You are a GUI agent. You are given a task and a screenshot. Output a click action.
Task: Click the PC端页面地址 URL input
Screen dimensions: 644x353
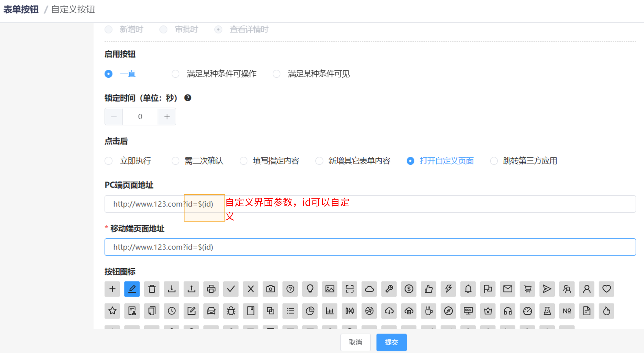pos(370,204)
